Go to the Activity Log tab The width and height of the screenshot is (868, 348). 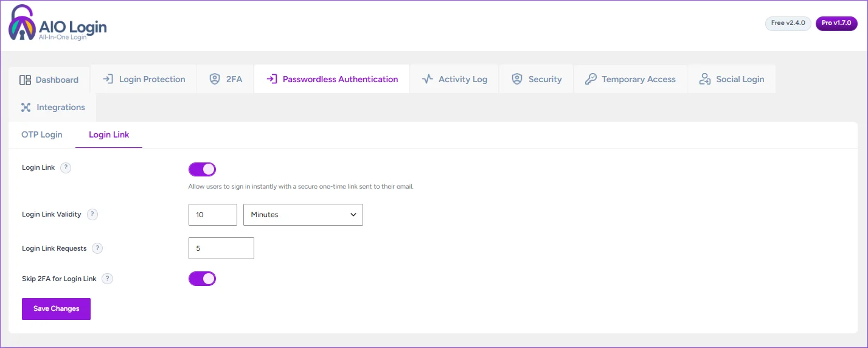pyautogui.click(x=454, y=79)
